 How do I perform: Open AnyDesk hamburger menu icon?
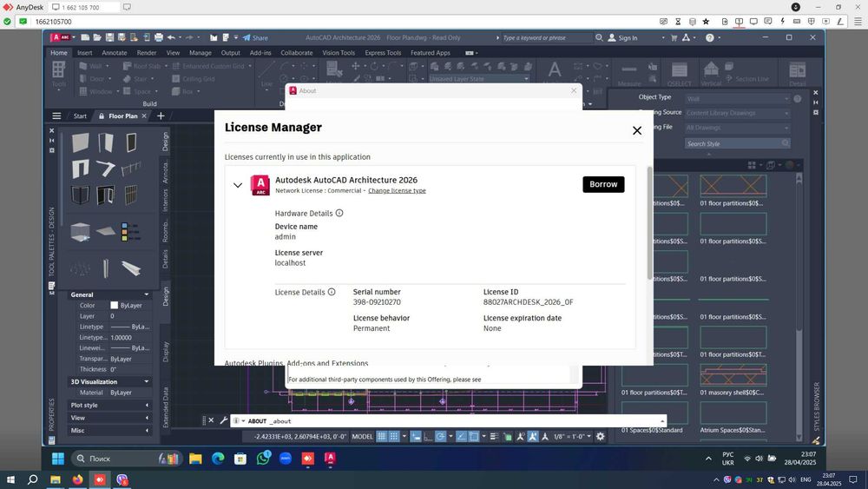point(858,22)
